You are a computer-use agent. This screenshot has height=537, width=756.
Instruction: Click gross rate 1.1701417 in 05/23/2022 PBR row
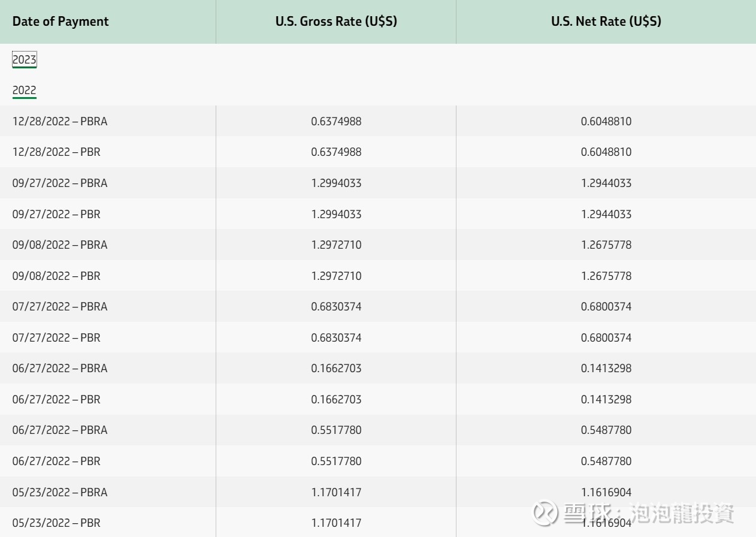[x=336, y=523]
